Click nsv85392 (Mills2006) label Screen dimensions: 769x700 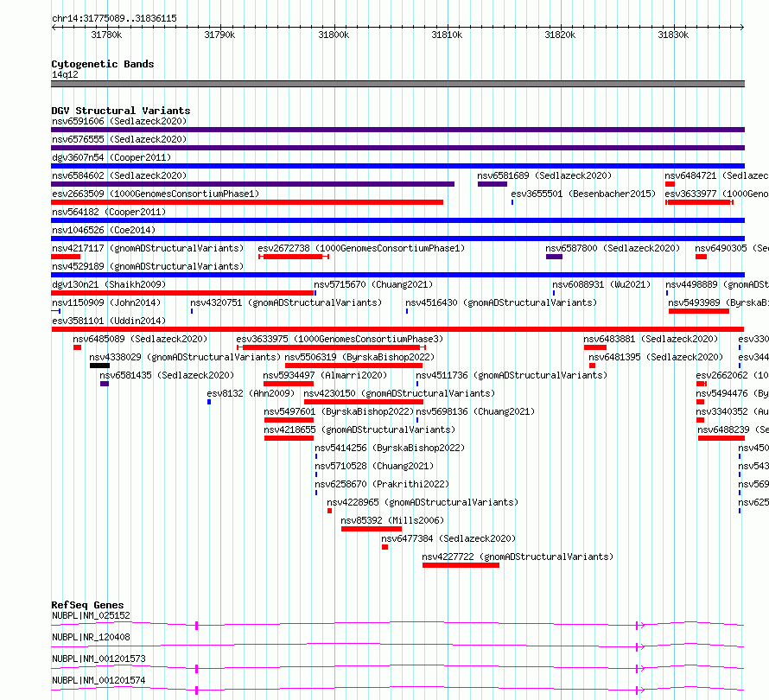(x=392, y=520)
